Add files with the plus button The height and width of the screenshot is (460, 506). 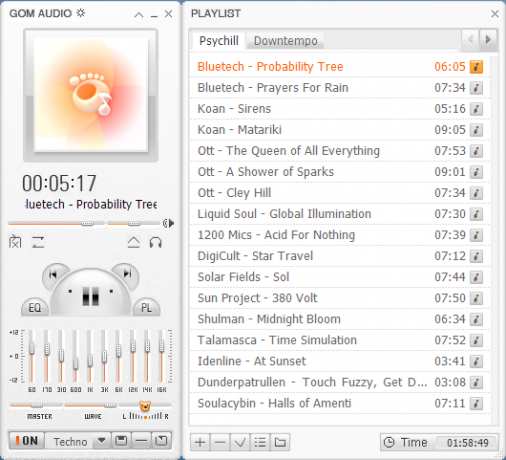(200, 442)
